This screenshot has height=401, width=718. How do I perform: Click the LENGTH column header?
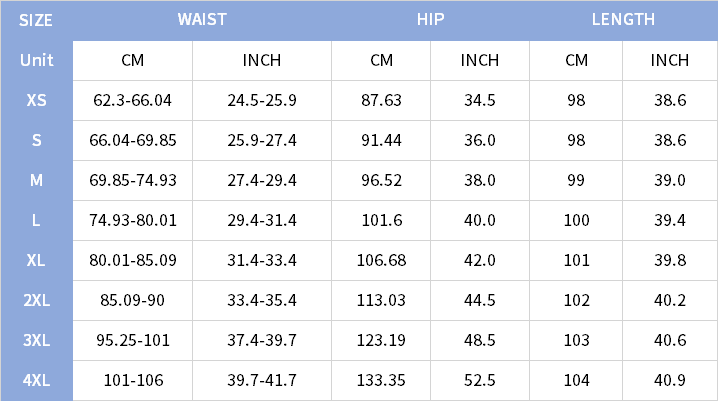623,20
